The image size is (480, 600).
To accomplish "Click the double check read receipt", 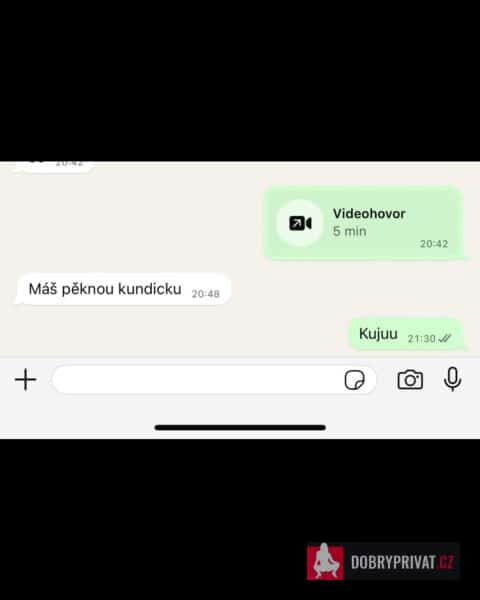I will click(445, 338).
